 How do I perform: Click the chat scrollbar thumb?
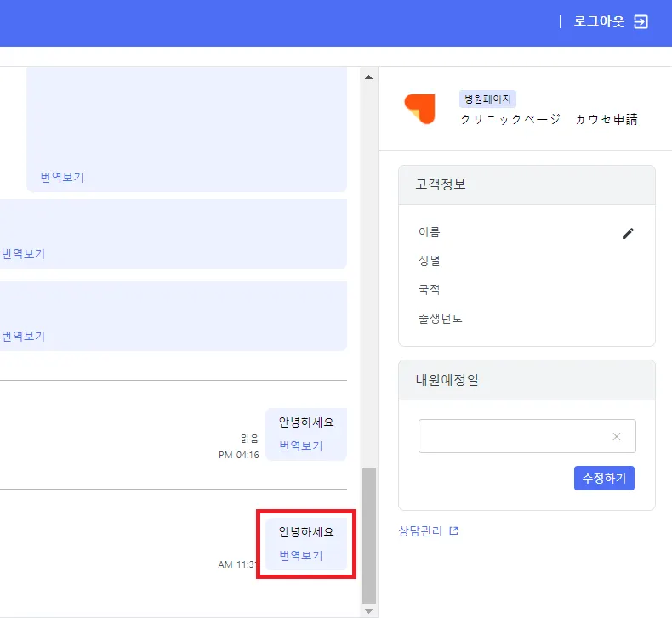coord(368,535)
